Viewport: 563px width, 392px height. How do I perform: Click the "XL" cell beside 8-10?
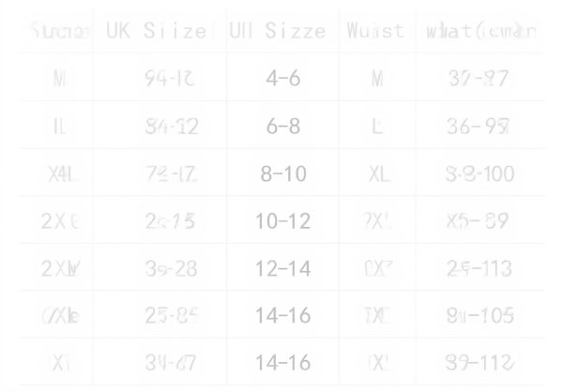pyautogui.click(x=377, y=174)
